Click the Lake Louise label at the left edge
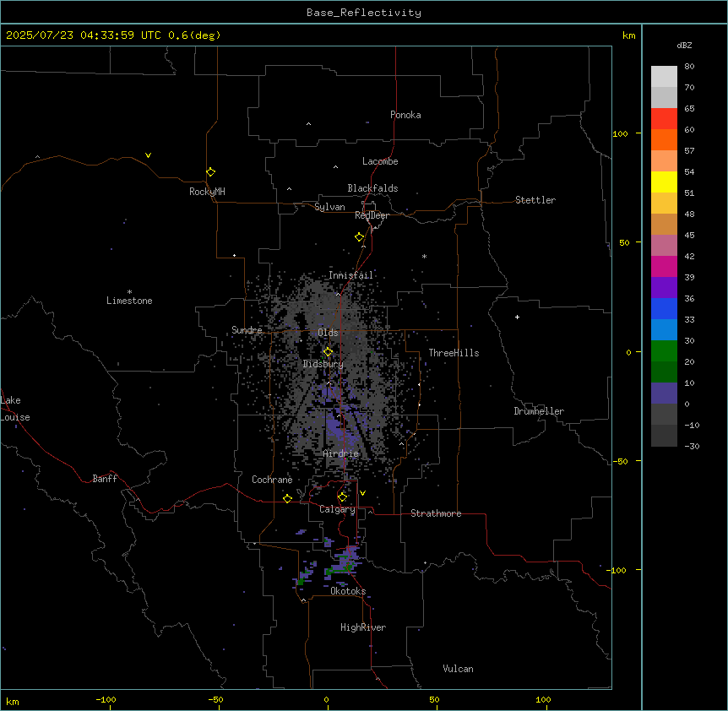The height and width of the screenshot is (711, 728). [x=15, y=409]
